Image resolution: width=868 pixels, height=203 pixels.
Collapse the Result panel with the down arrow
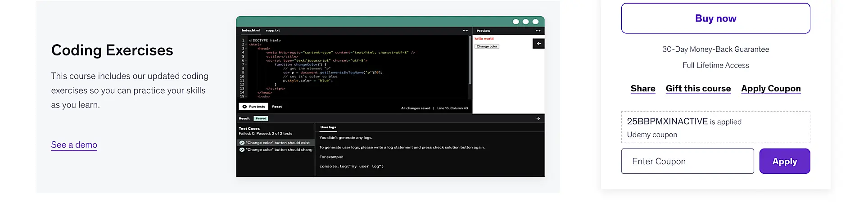tap(538, 118)
